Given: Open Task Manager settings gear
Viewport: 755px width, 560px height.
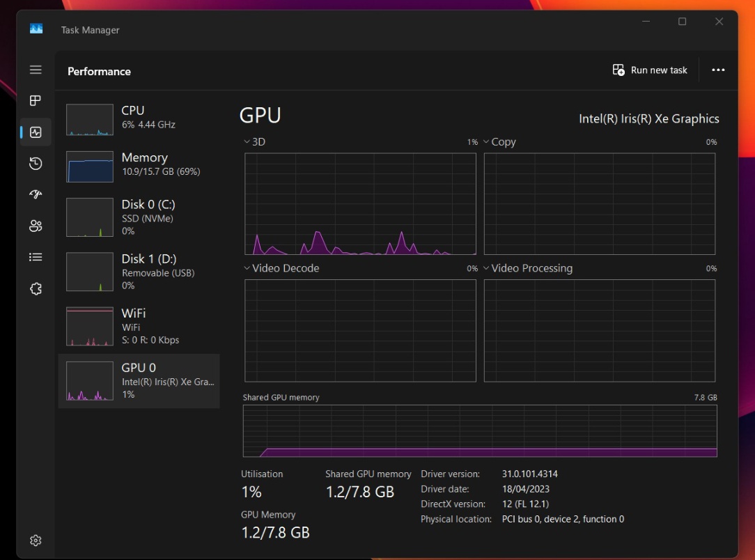Looking at the screenshot, I should 36,540.
